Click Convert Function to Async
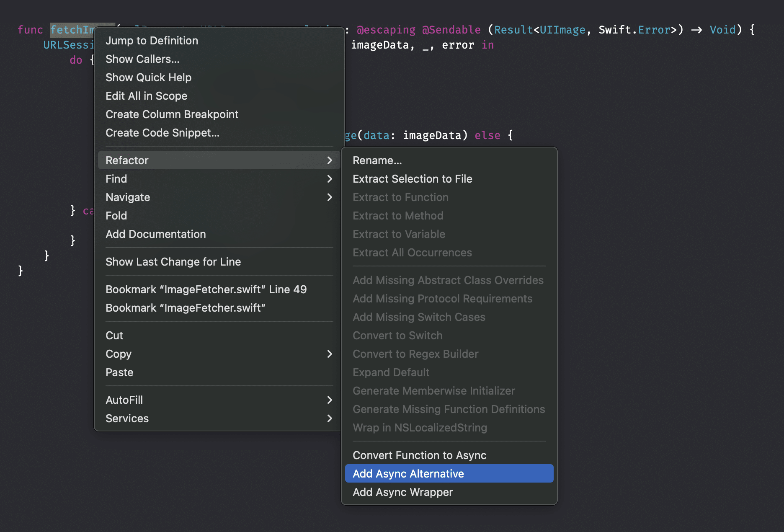The height and width of the screenshot is (532, 784). coord(419,455)
